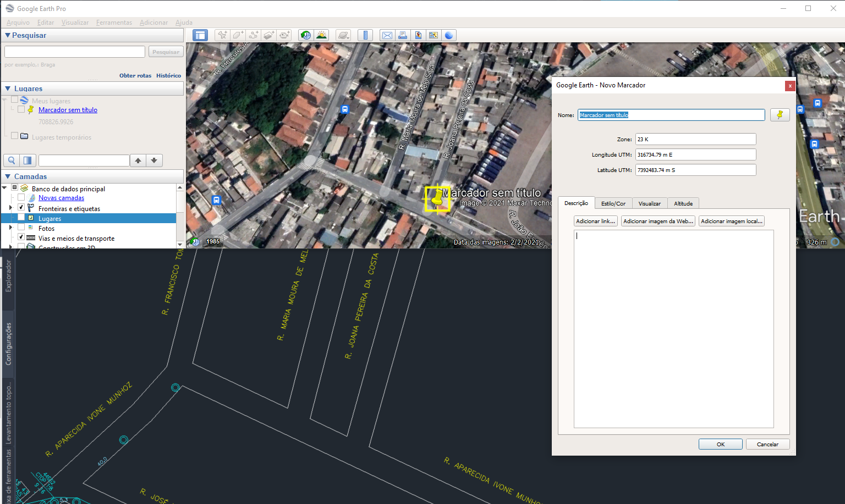This screenshot has height=504, width=845.
Task: Select the Ruler tool icon
Action: tap(365, 35)
